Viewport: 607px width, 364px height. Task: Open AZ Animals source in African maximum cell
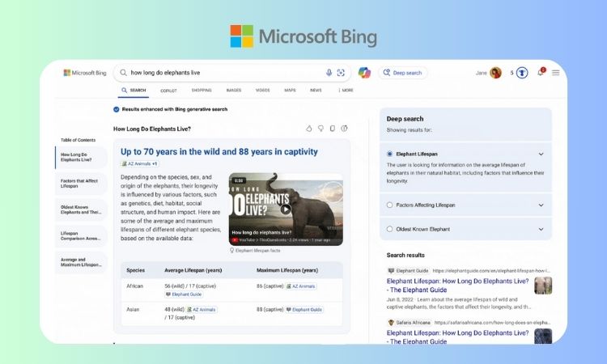[301, 286]
